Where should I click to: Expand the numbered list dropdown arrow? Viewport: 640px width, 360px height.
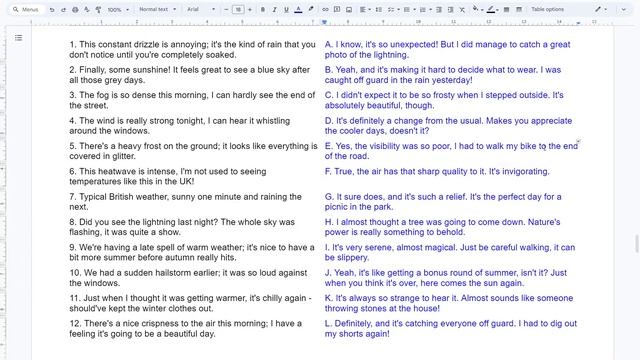[430, 9]
